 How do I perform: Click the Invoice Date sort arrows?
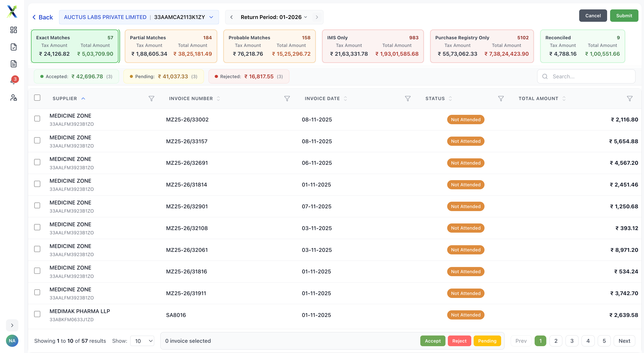tap(345, 98)
